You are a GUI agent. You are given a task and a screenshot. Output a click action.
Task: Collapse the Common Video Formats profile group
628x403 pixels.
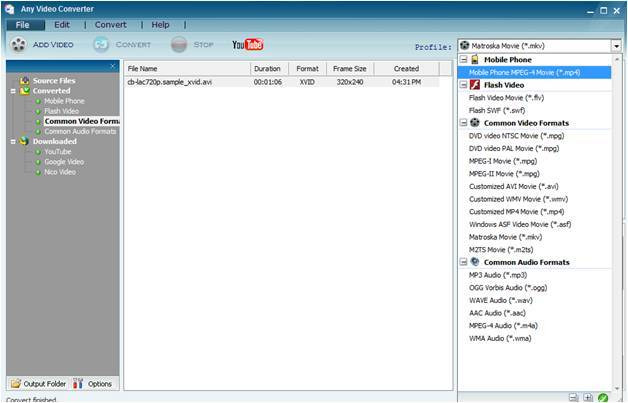463,123
